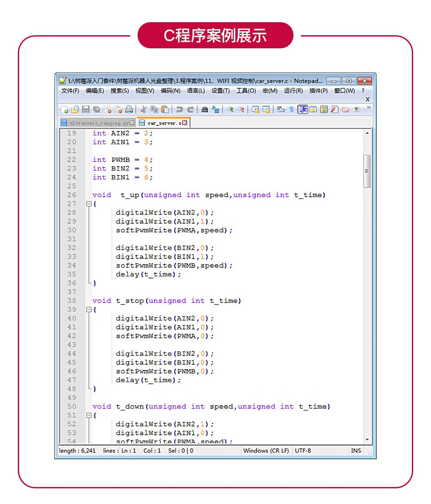The image size is (431, 504).
Task: Open Find with the binoculars icon
Action: click(205, 110)
